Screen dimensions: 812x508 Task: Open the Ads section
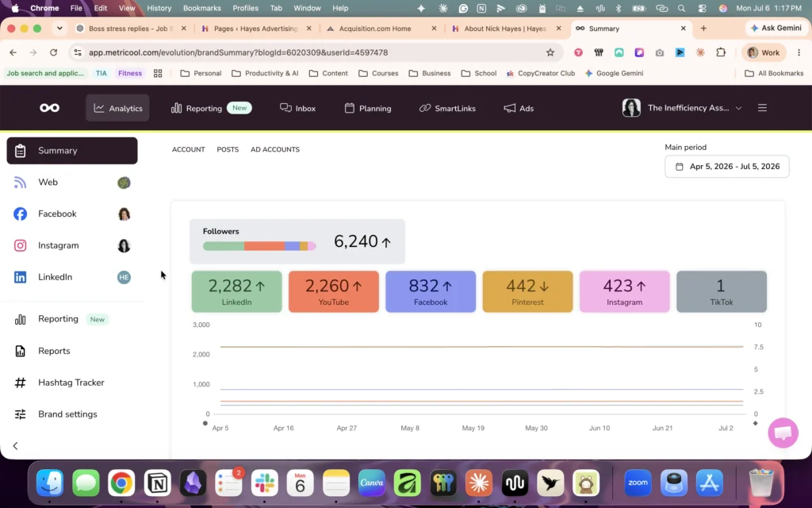point(519,108)
